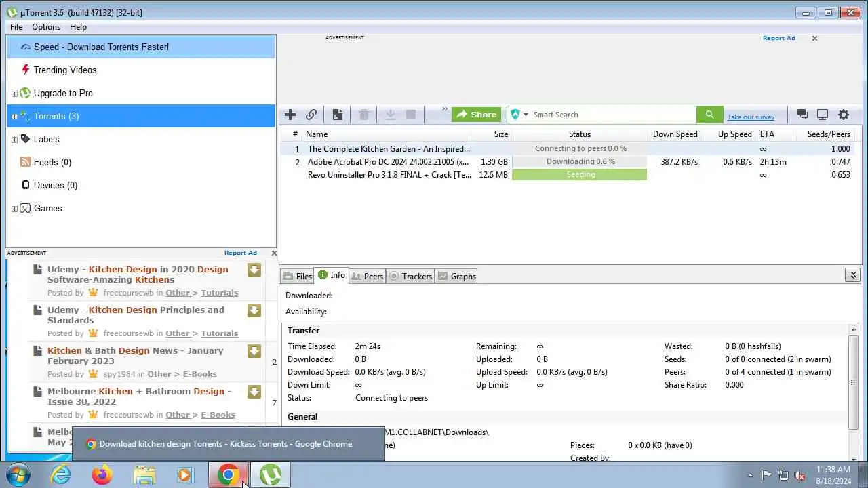Image resolution: width=868 pixels, height=488 pixels.
Task: Select Adobe Acrobat Pro DC 2024 torrent
Action: (570, 162)
